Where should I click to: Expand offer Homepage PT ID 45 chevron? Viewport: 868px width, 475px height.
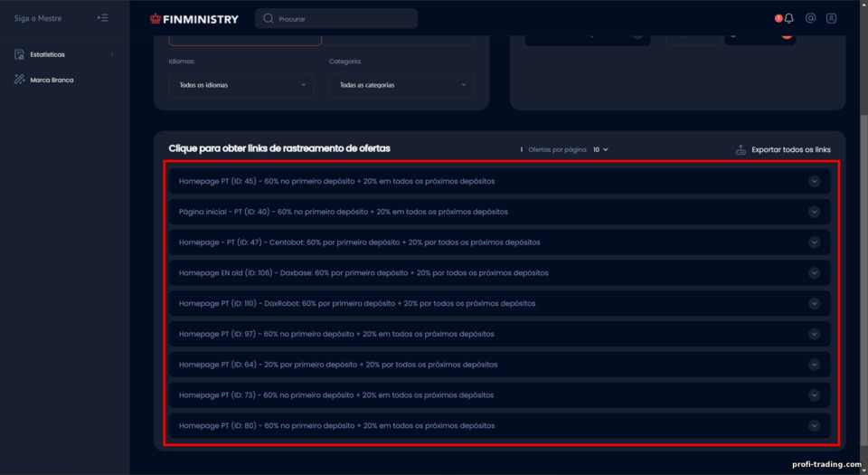click(814, 181)
